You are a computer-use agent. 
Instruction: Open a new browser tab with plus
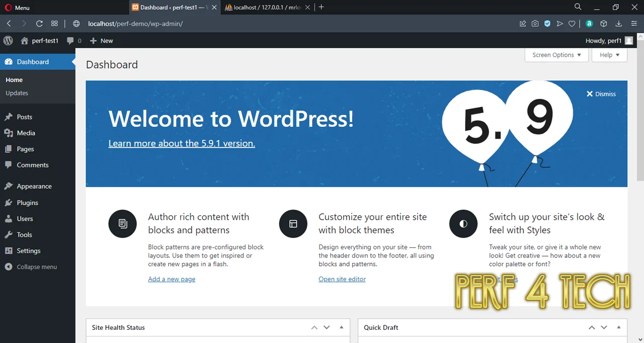[321, 7]
